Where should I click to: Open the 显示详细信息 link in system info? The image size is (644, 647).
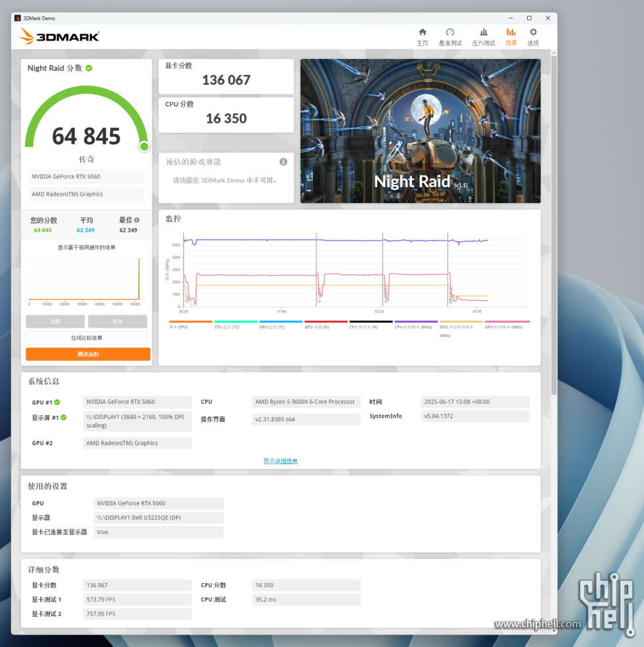(281, 461)
